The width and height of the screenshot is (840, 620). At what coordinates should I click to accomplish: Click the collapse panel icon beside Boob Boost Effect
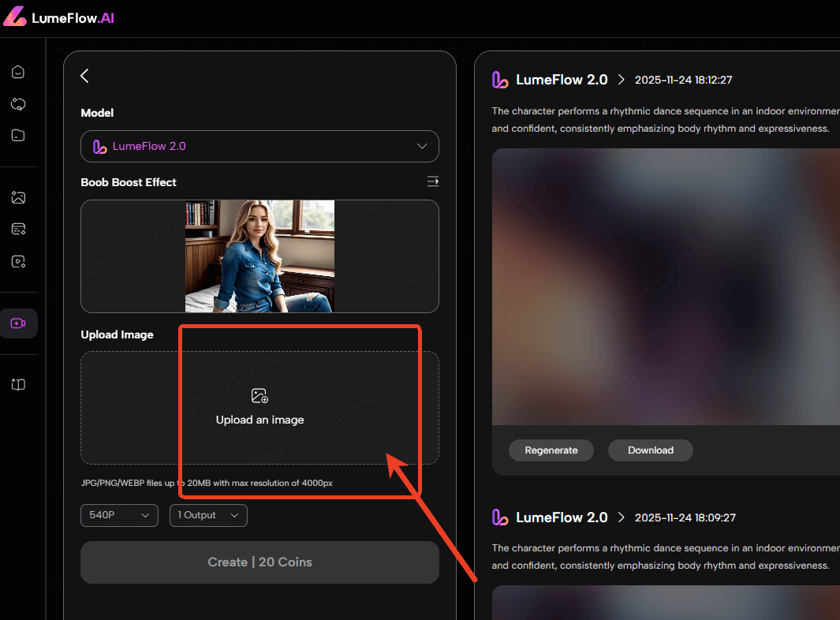point(432,181)
